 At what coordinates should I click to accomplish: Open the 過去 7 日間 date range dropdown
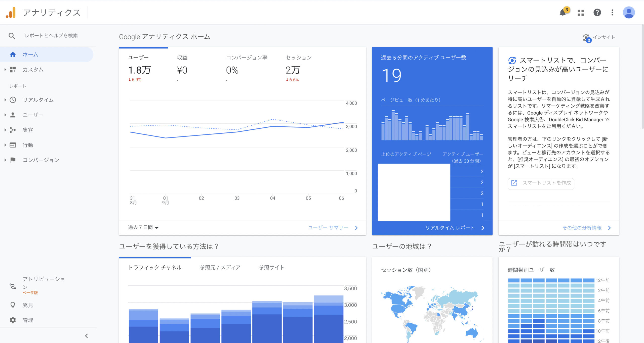point(143,227)
